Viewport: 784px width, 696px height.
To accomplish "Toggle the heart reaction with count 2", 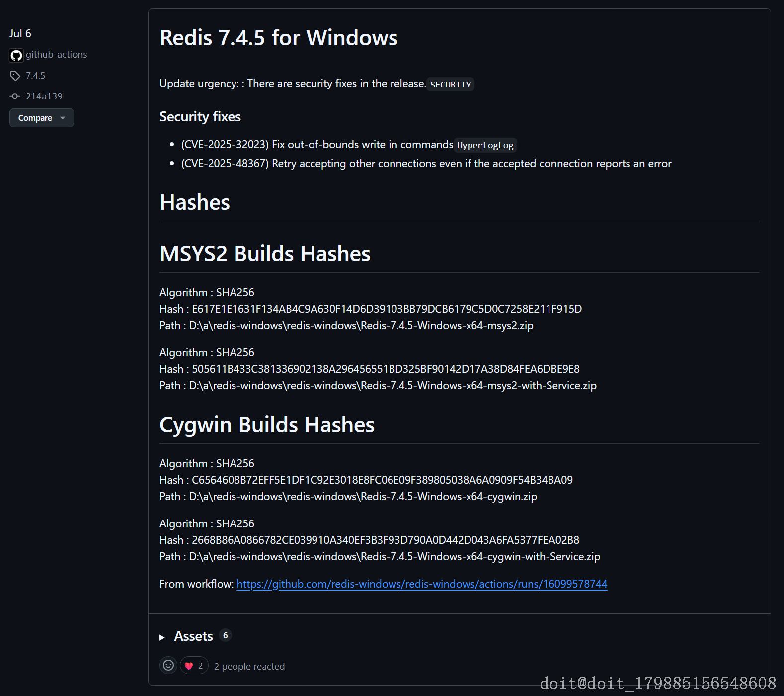I will pyautogui.click(x=194, y=665).
